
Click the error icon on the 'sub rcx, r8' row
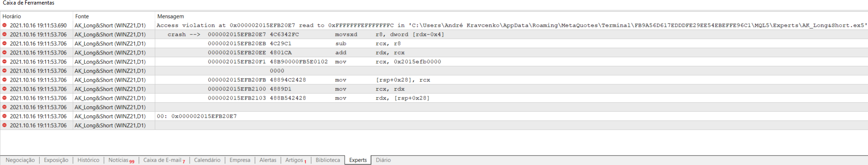tap(5, 44)
